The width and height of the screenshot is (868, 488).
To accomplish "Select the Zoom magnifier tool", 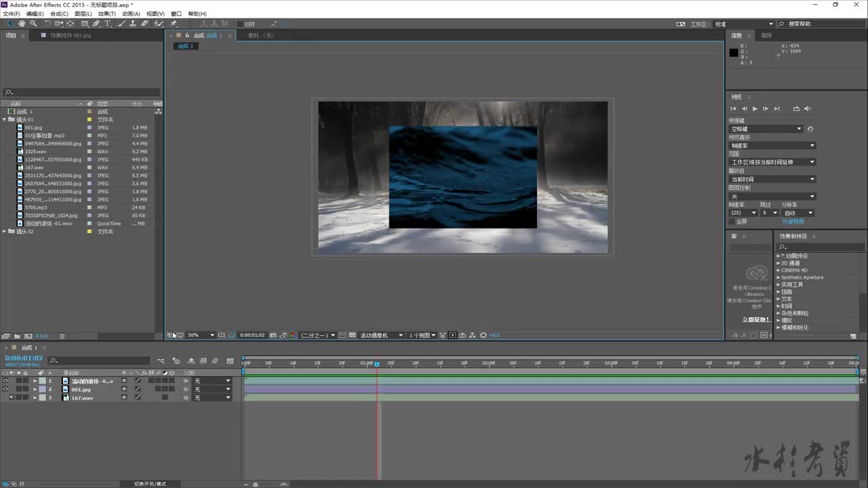I will click(33, 24).
